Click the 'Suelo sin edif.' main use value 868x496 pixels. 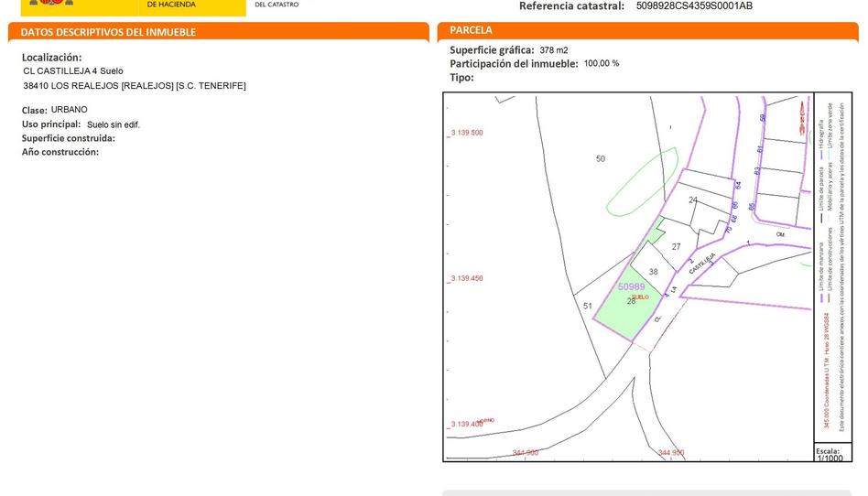click(114, 124)
